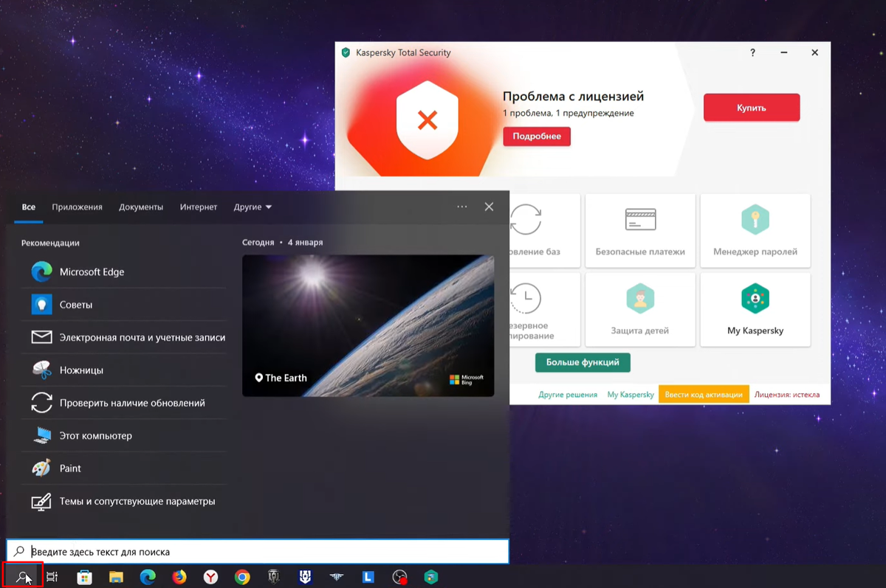The image size is (886, 588).
Task: Launch Ножницы snipping tool
Action: coord(123,370)
